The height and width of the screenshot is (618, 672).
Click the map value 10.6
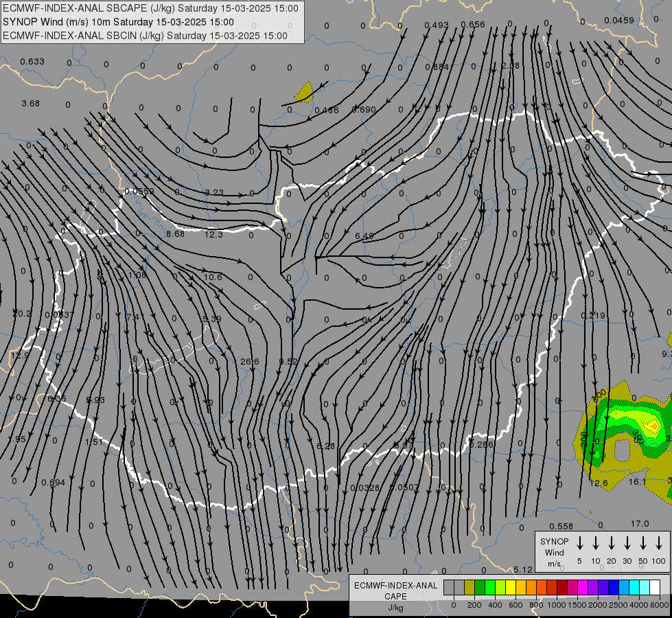(x=213, y=277)
